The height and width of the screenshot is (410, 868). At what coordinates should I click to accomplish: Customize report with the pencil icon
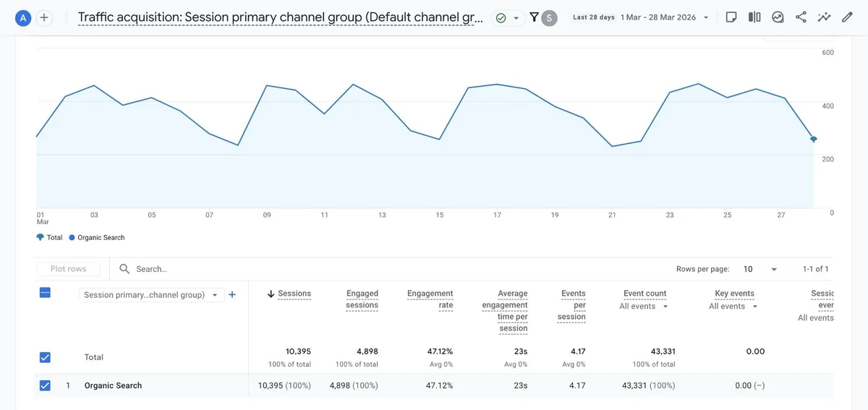(847, 17)
